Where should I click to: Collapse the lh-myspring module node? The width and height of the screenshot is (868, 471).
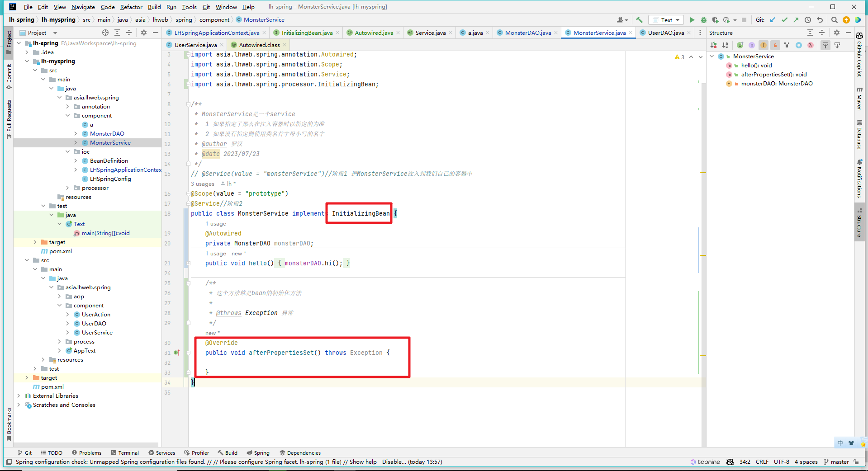(27, 61)
